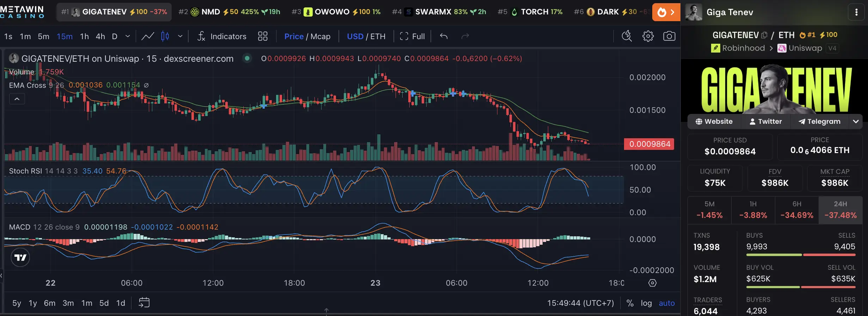This screenshot has width=868, height=316.
Task: Switch chart to Price view
Action: point(294,36)
